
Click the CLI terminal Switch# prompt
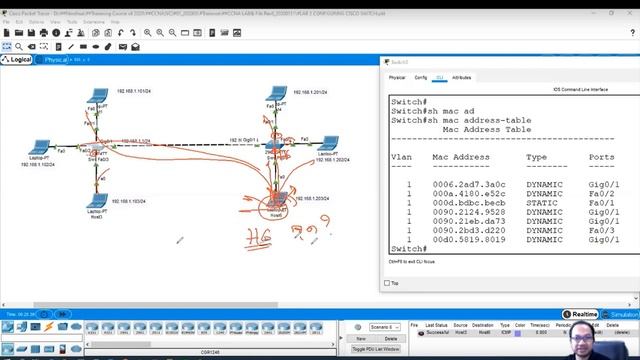[x=409, y=249]
